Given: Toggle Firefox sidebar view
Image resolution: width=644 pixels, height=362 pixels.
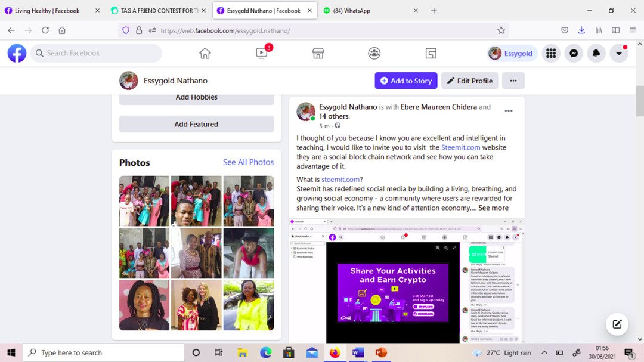Looking at the screenshot, I should pos(615,30).
